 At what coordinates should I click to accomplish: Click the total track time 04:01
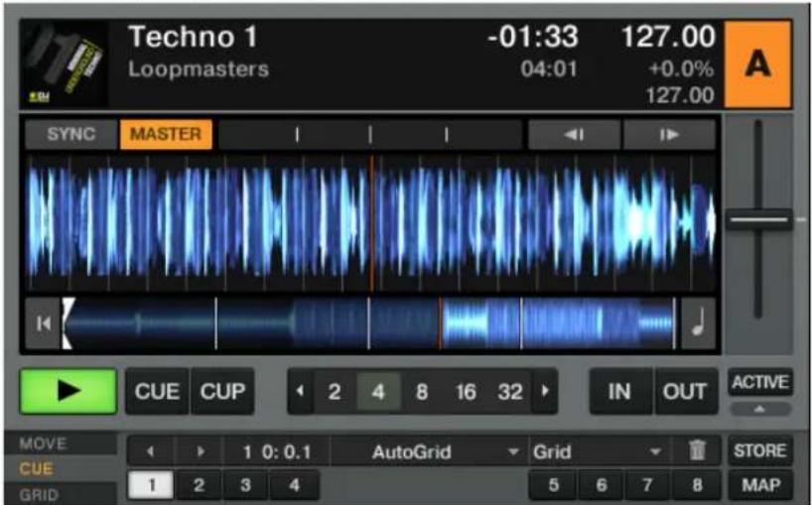549,68
